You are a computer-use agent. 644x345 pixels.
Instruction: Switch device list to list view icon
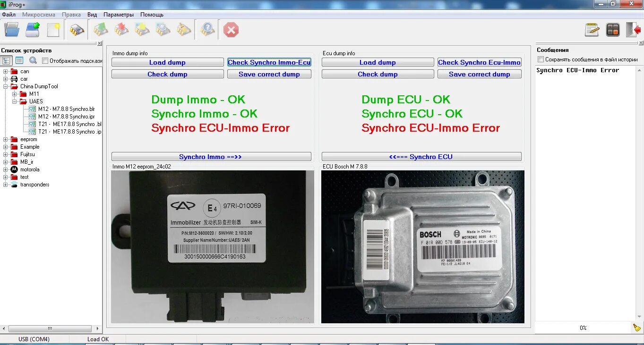click(19, 60)
